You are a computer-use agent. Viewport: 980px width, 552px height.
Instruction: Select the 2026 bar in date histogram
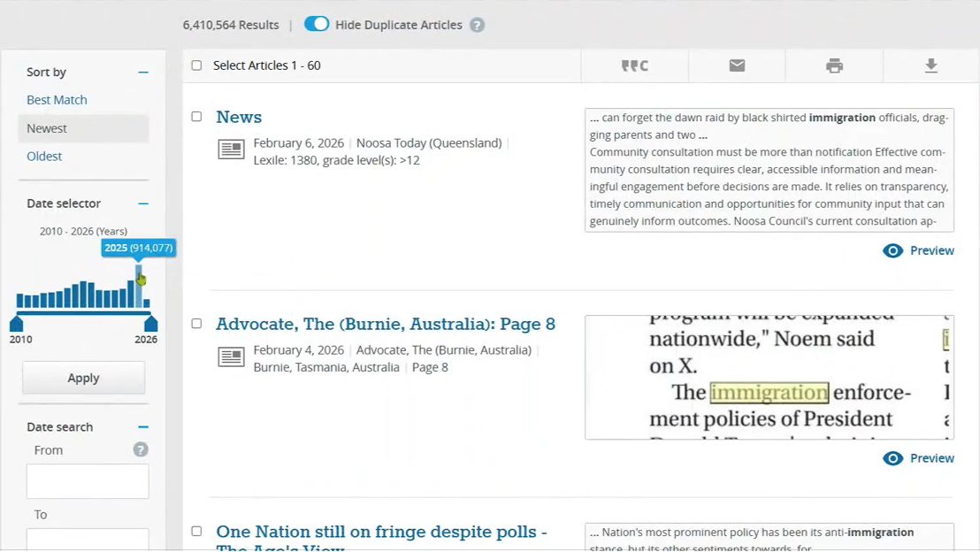tap(147, 303)
